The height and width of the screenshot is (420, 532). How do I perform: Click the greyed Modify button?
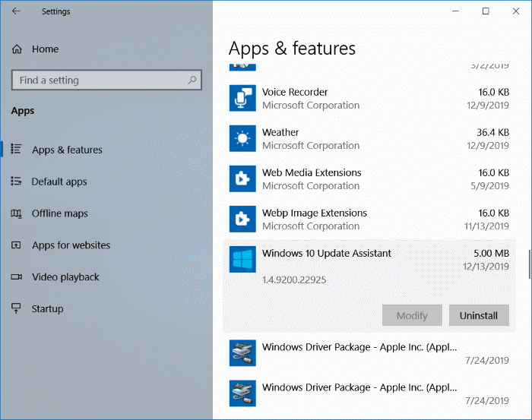coord(412,315)
